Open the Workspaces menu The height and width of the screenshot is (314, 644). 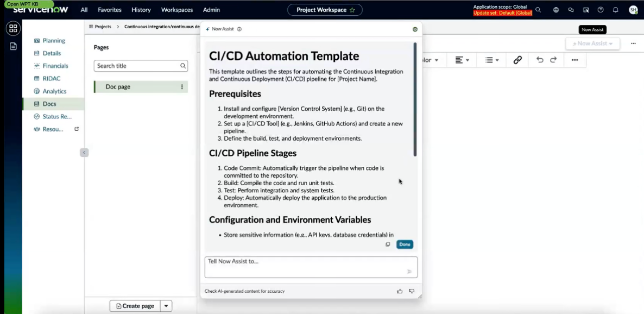coord(176,10)
